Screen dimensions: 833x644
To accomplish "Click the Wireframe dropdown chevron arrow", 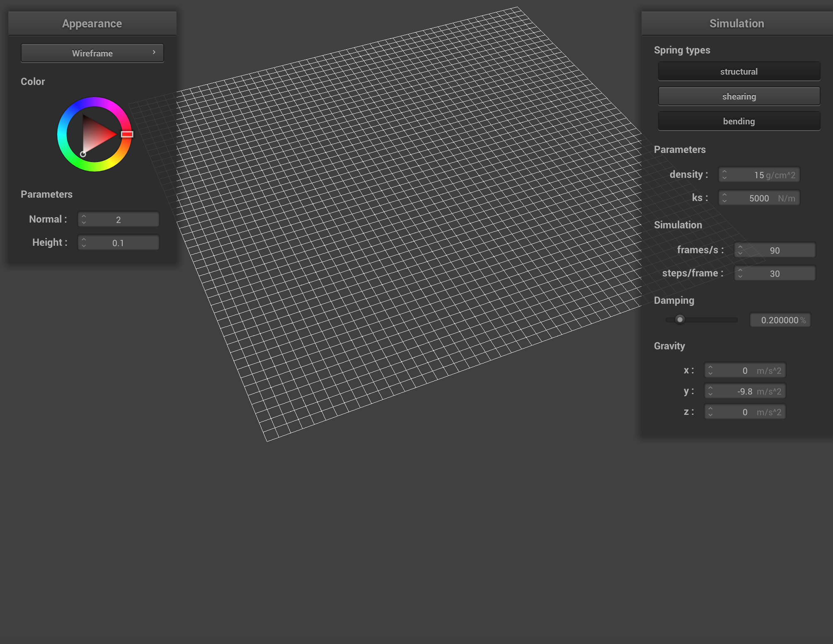I will (154, 52).
